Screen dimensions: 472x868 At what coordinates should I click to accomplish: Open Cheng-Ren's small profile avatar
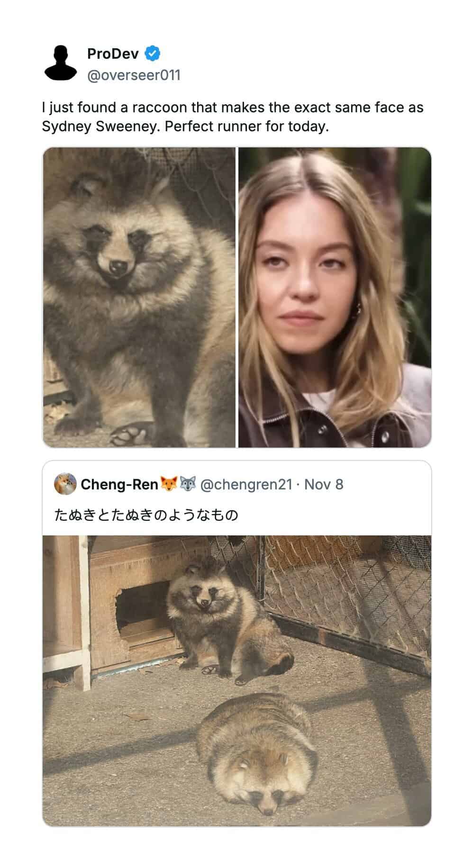click(x=65, y=484)
